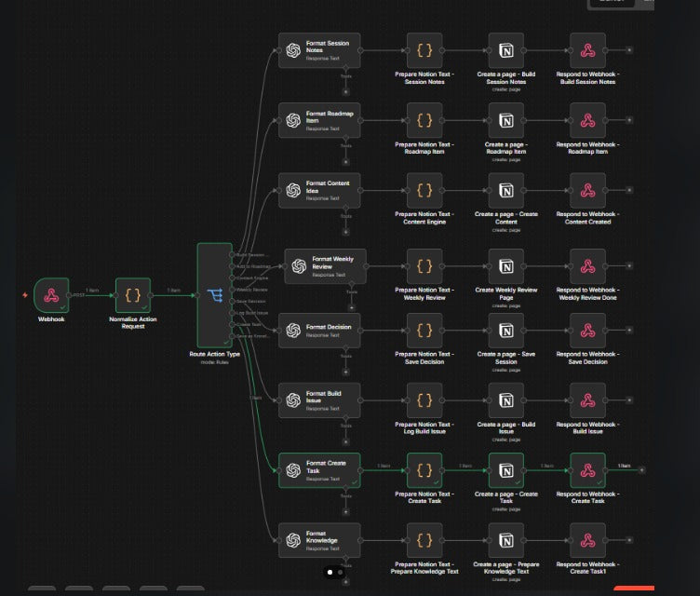Select Prepare Notion Text - Create Task node
This screenshot has width=700, height=596.
tap(424, 470)
